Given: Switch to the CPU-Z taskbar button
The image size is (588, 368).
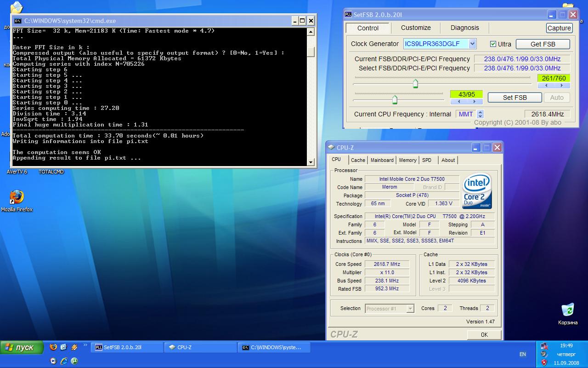Looking at the screenshot, I should pos(201,347).
